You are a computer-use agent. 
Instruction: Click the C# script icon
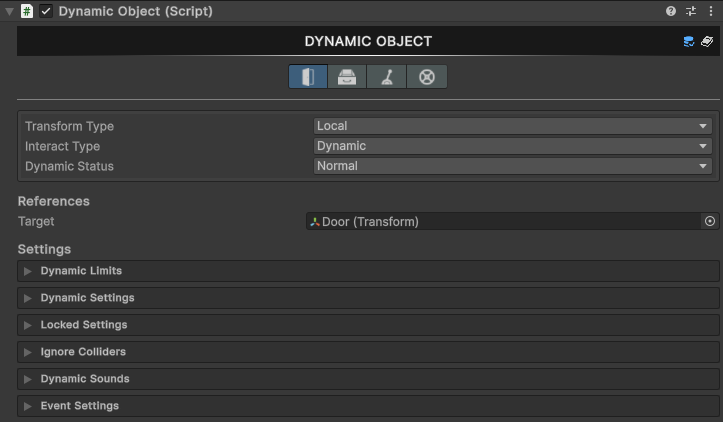[27, 11]
